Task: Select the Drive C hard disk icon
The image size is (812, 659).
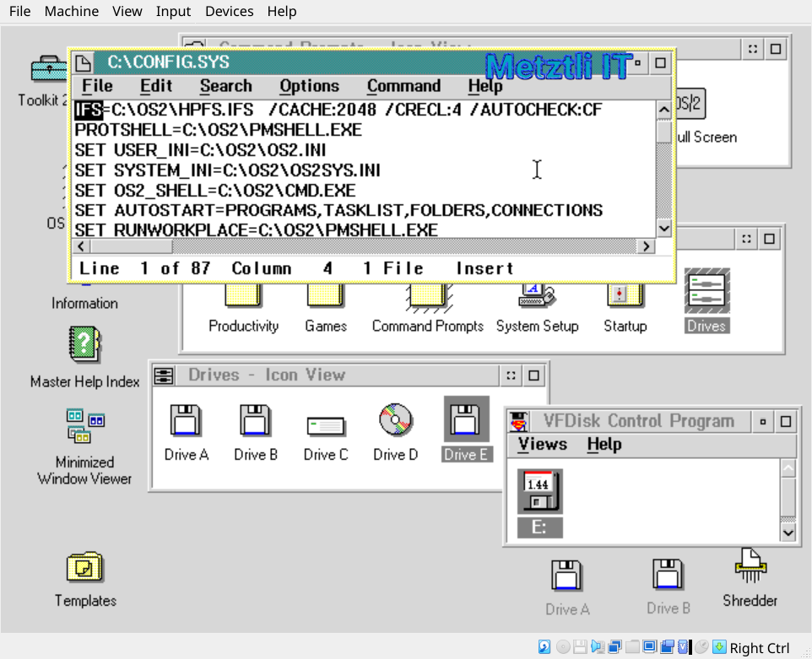Action: point(326,425)
